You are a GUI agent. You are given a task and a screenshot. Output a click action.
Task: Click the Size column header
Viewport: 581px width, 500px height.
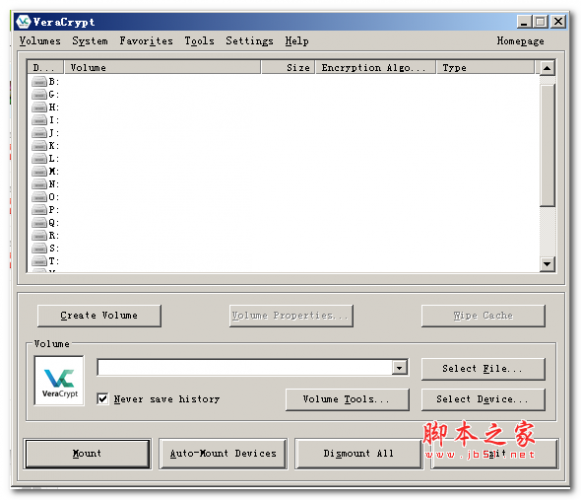[288, 67]
